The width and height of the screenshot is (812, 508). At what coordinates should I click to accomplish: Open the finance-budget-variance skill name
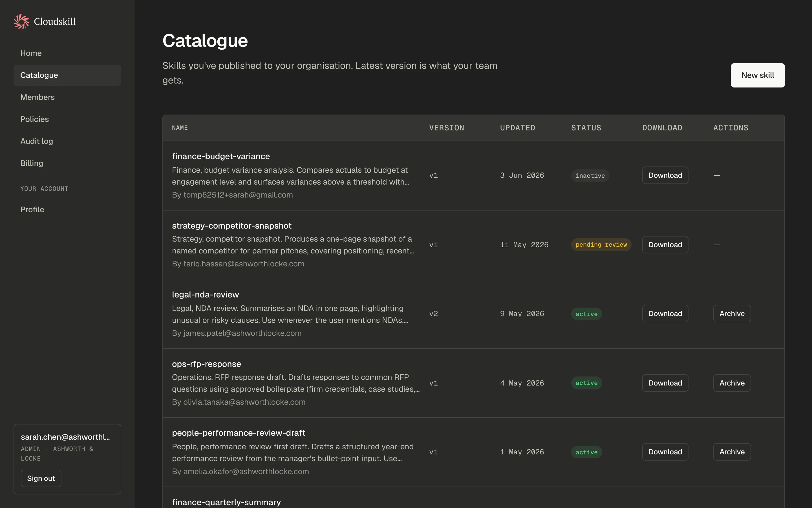coord(221,156)
